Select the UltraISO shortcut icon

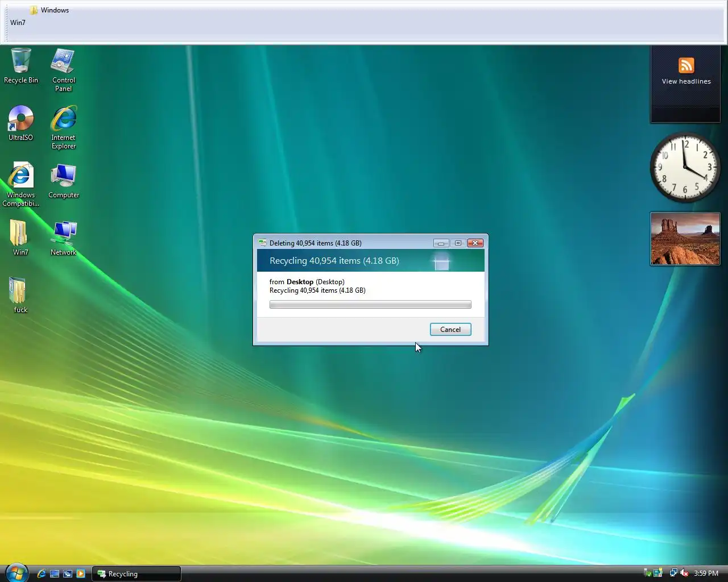[21, 123]
